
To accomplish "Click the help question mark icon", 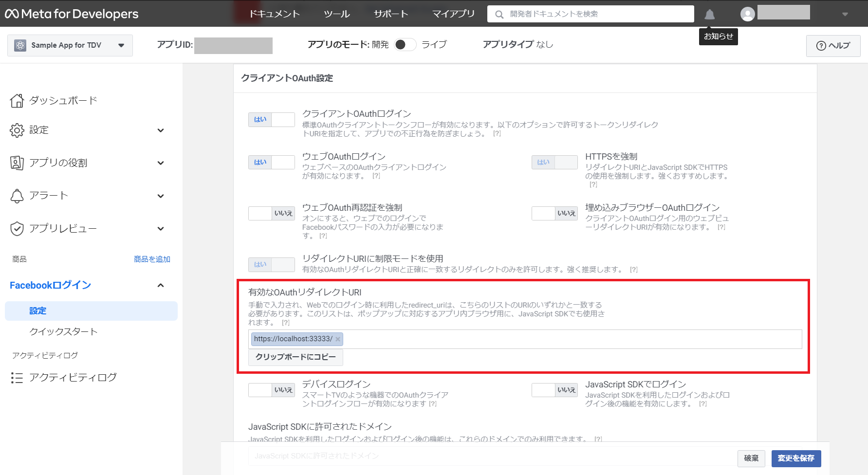I will tap(821, 46).
